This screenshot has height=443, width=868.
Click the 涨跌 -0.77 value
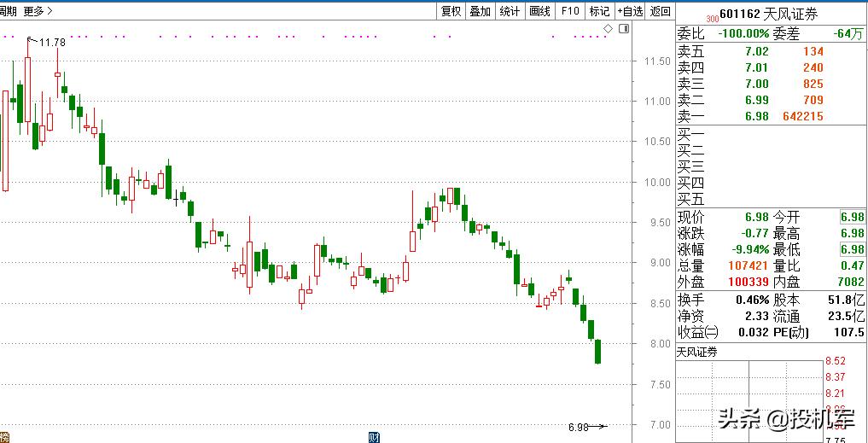pyautogui.click(x=754, y=232)
